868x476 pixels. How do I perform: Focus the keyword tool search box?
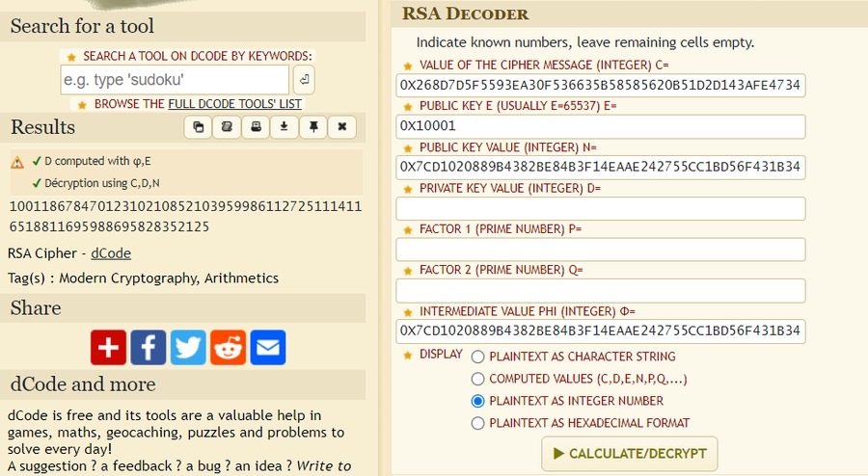[175, 79]
